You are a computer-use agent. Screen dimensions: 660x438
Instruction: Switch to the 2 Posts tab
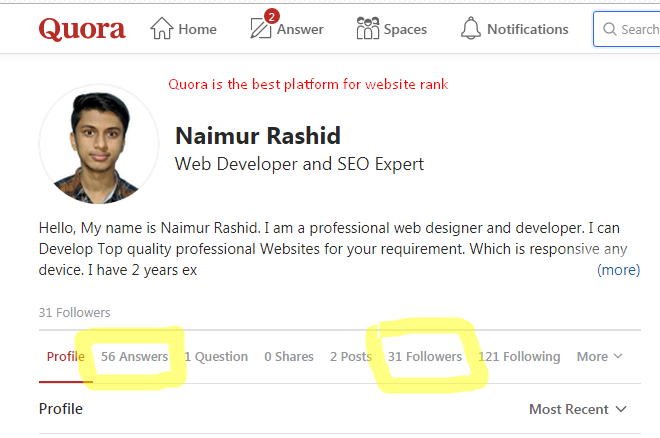(351, 357)
